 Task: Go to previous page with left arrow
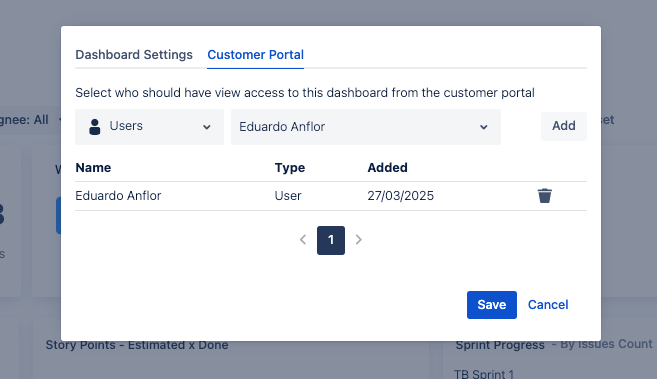pyautogui.click(x=303, y=240)
